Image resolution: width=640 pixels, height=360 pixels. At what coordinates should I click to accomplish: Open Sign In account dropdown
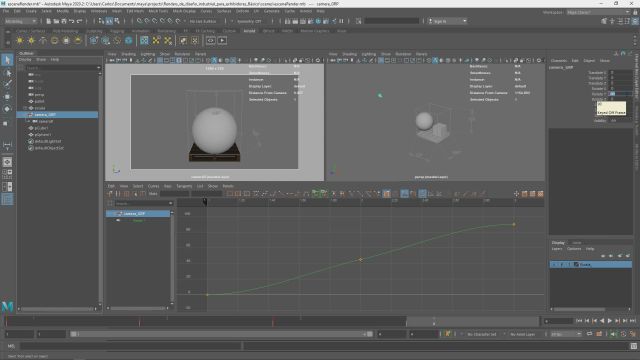tap(447, 21)
